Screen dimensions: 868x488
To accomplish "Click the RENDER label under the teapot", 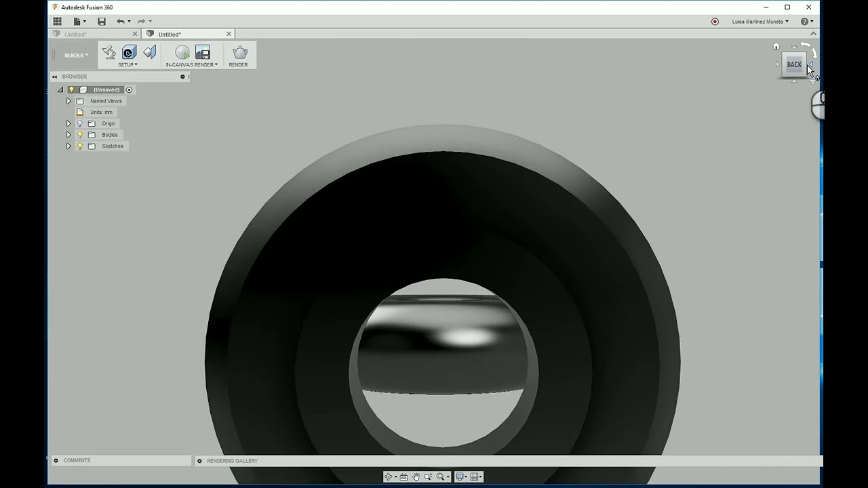I will tap(238, 65).
